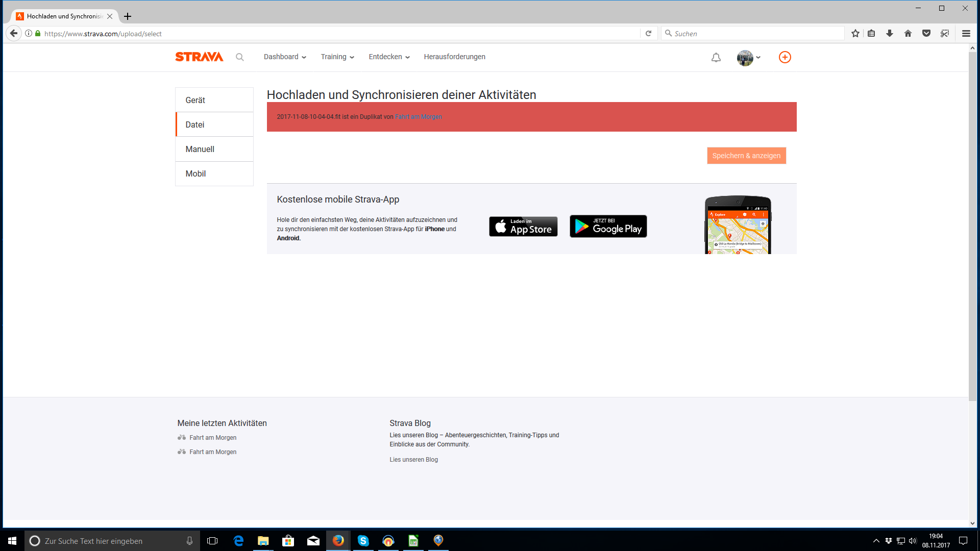Click Speichern & anzeigen button

tap(746, 156)
